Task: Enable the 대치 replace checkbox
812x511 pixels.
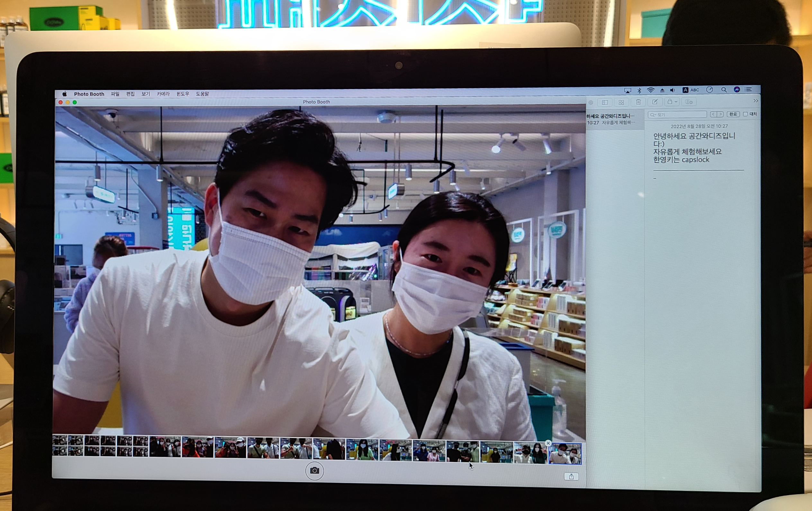Action: tap(745, 114)
